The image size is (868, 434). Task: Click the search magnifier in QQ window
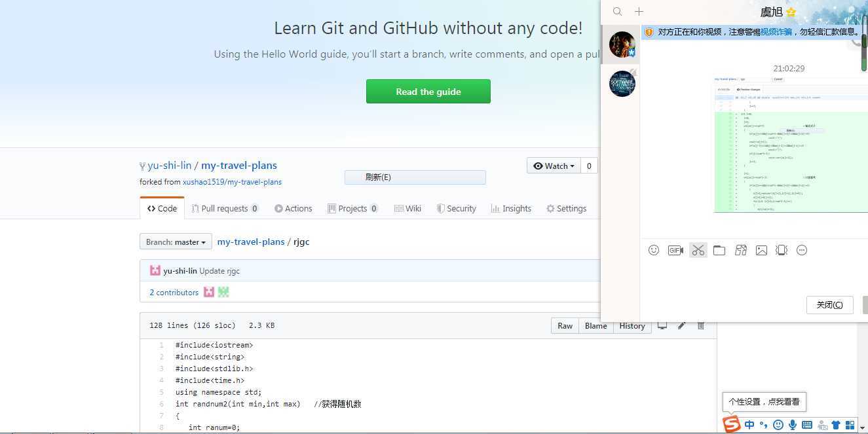pos(617,11)
